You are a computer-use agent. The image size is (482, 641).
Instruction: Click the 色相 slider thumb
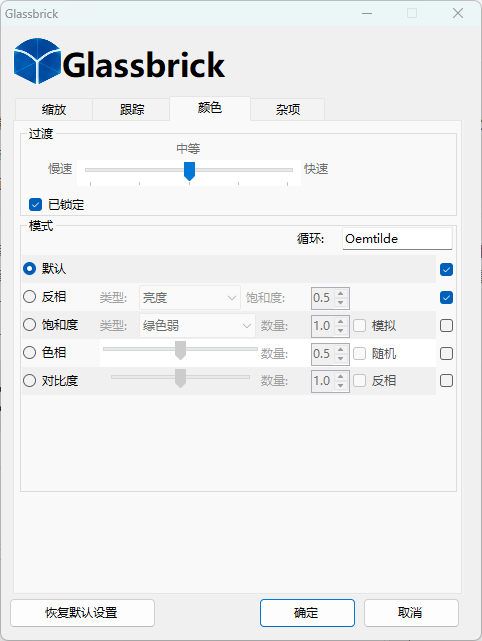click(180, 350)
